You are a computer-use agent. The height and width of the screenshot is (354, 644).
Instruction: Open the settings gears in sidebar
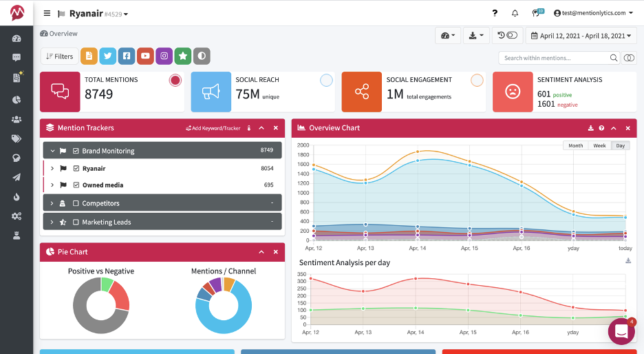point(17,216)
